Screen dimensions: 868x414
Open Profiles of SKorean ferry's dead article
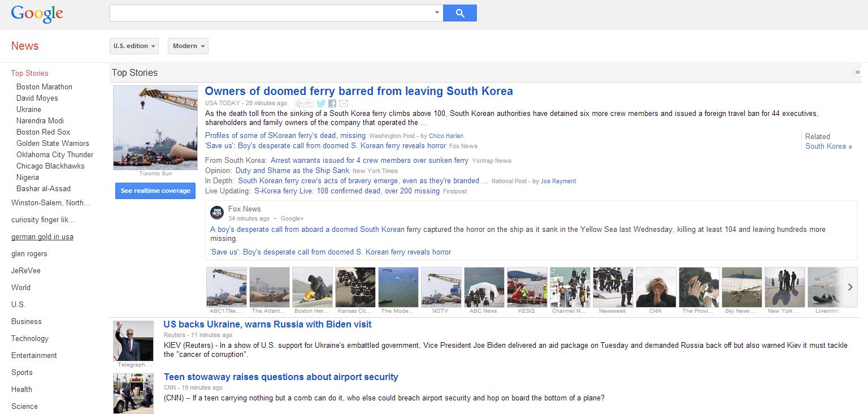285,135
